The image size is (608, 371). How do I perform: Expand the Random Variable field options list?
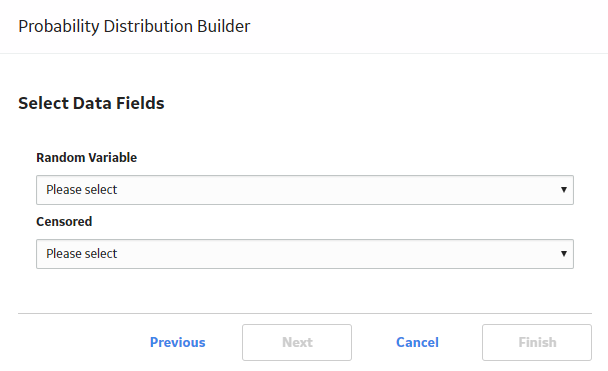point(305,190)
